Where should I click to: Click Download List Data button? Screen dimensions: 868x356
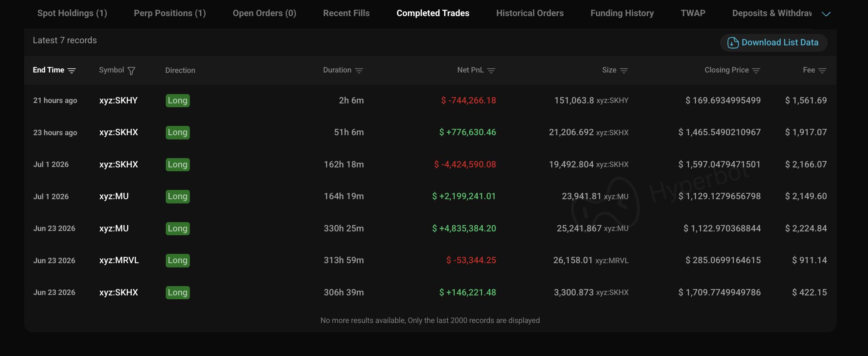click(773, 43)
